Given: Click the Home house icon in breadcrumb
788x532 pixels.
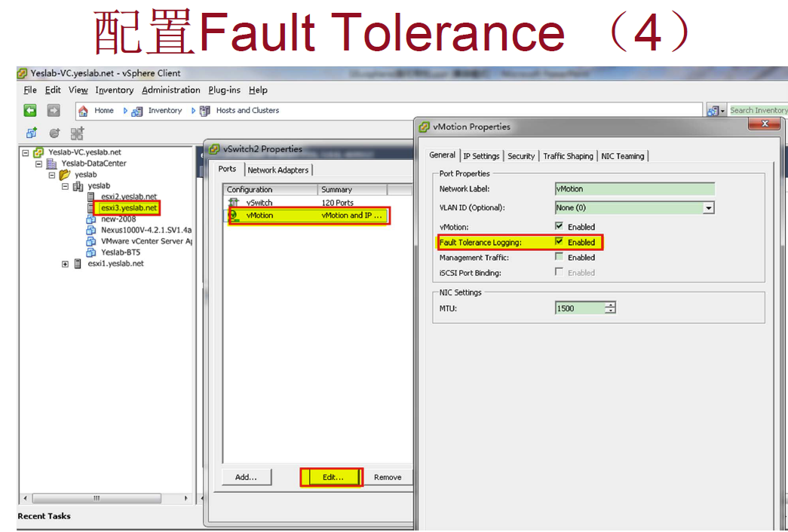Looking at the screenshot, I should pos(84,111).
